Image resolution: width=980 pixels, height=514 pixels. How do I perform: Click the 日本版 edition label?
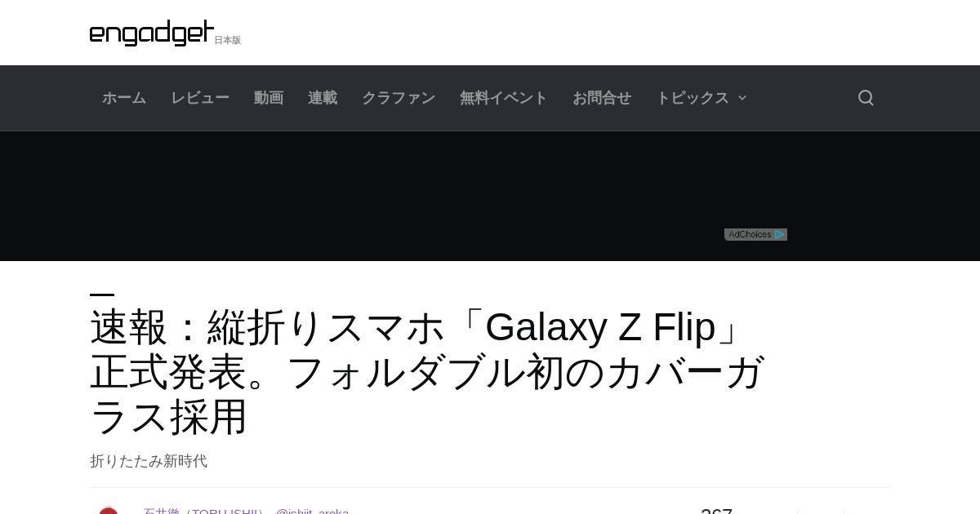point(228,40)
